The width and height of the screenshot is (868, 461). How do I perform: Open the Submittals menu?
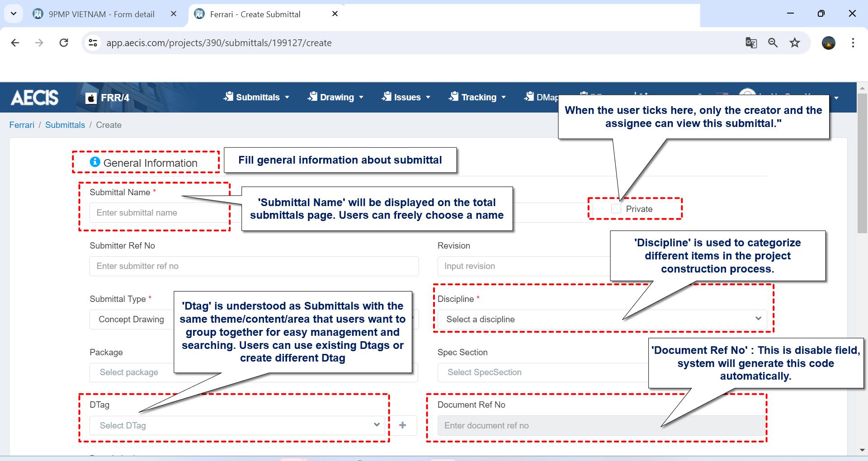[x=256, y=97]
